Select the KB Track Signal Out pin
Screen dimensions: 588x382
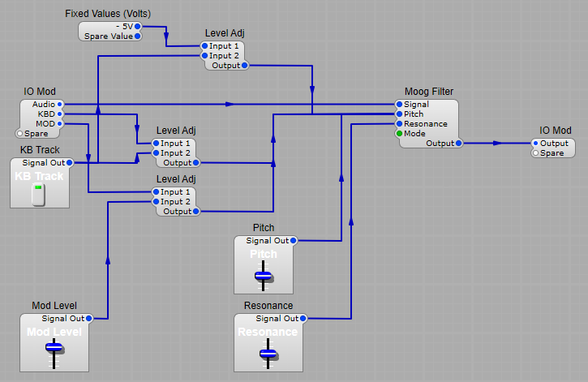pyautogui.click(x=69, y=163)
